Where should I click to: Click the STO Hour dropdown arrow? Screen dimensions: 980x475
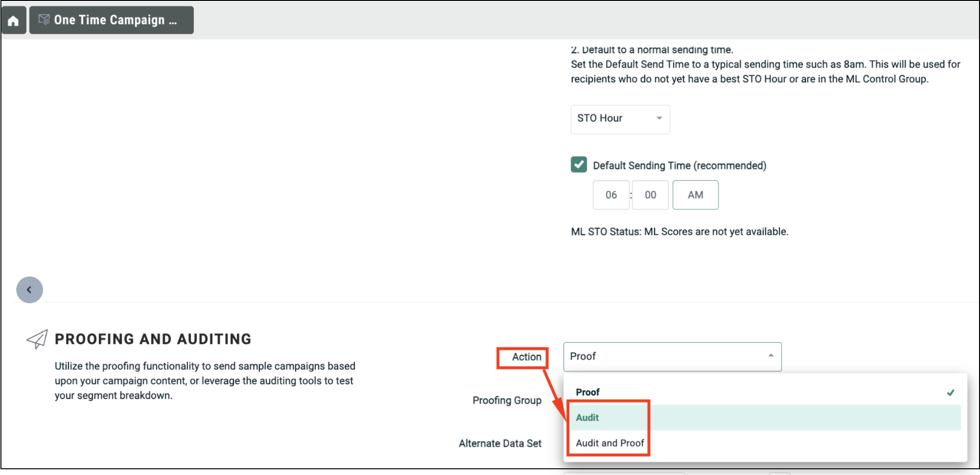[659, 118]
